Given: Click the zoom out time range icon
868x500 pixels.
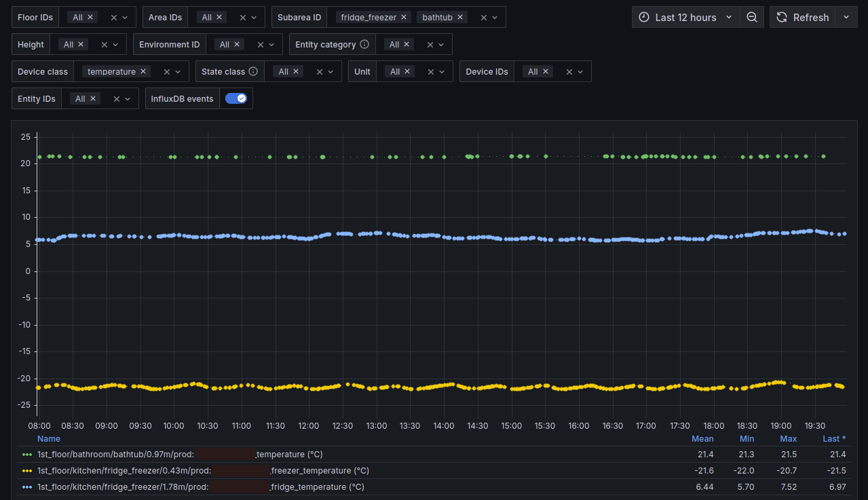Looking at the screenshot, I should (752, 18).
